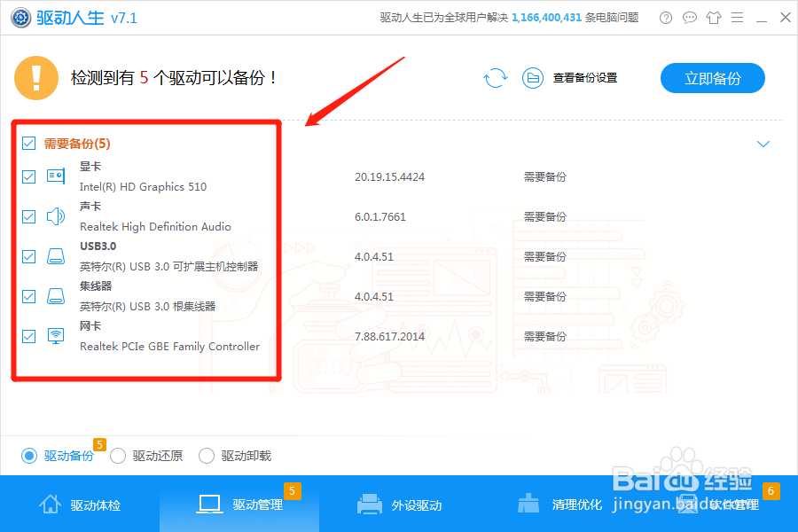Uncheck USB 3.0 根集线器 checkbox
Viewport: 798px width, 532px height.
point(29,296)
